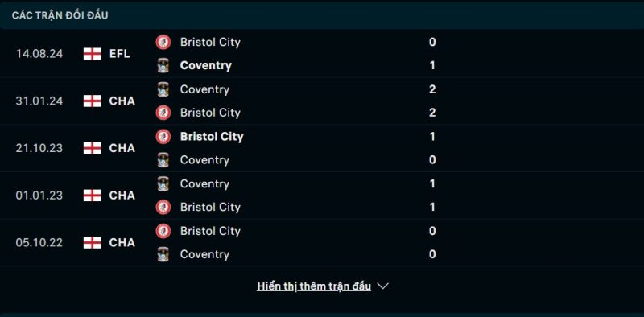Open match dated 05.10.22
Image resolution: width=644 pixels, height=317 pixels.
point(39,243)
